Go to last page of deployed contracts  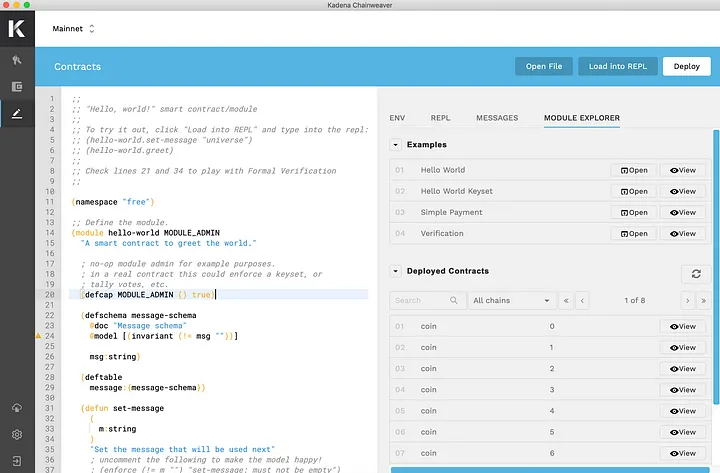703,301
